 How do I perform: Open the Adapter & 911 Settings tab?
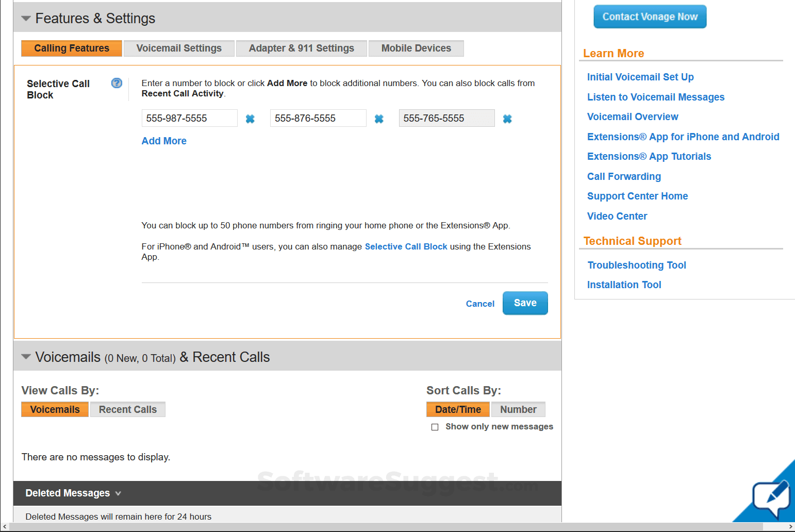301,48
